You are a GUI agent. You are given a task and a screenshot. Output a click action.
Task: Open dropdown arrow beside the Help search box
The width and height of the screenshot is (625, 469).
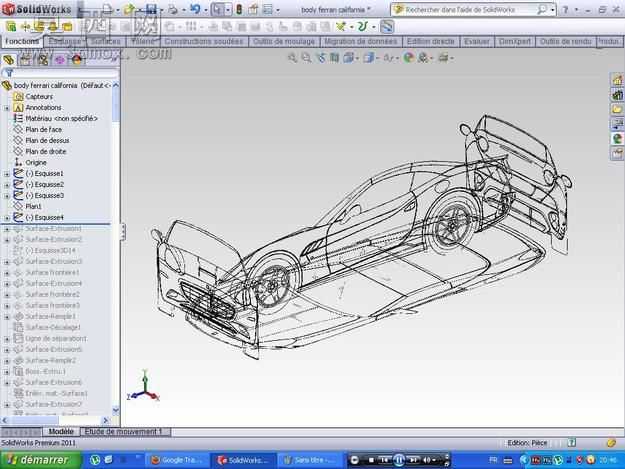[x=552, y=10]
